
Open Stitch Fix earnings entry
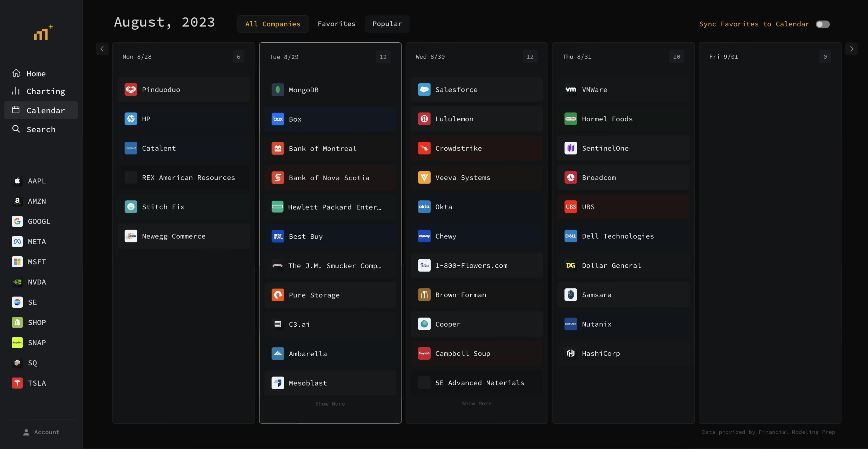(x=184, y=207)
